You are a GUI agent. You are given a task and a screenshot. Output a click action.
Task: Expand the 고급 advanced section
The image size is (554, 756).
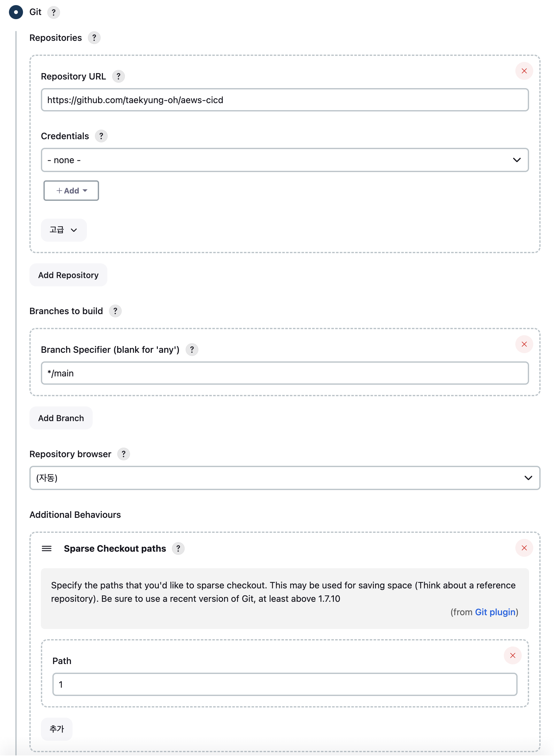[x=64, y=230]
